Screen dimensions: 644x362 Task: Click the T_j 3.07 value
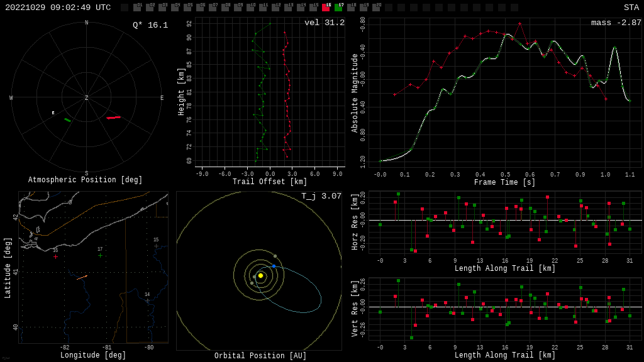pos(321,196)
